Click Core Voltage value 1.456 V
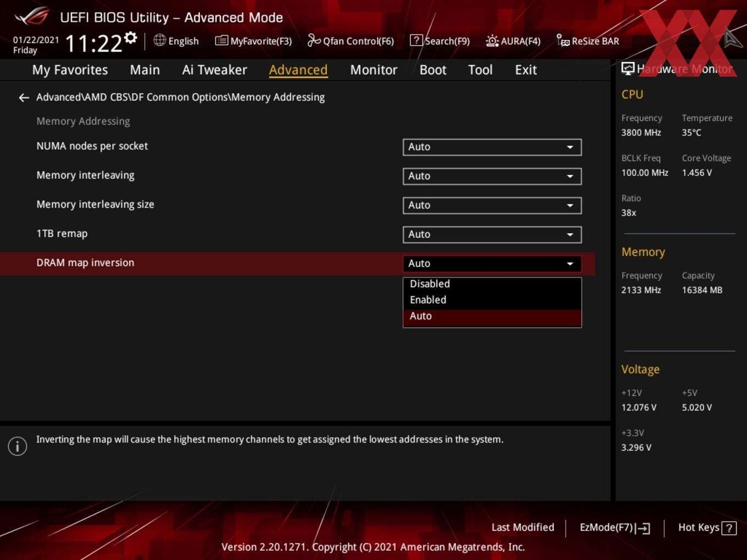This screenshot has height=560, width=747. pos(696,172)
